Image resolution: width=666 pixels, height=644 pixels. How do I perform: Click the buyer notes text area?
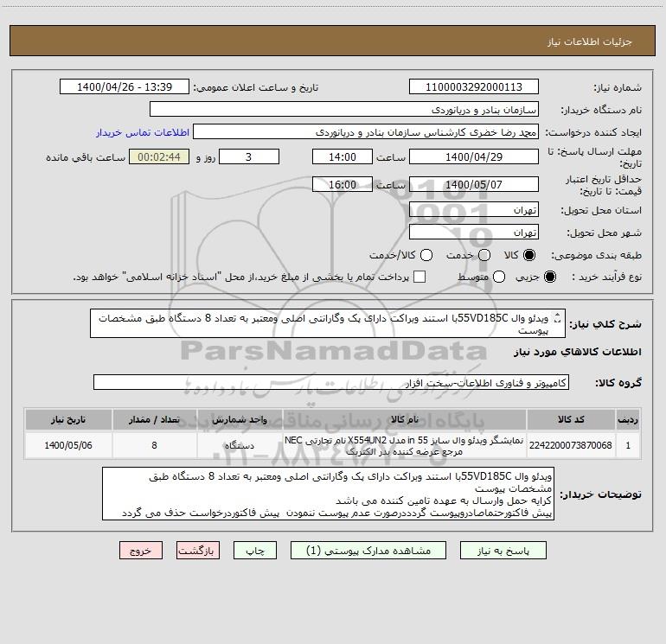point(328,494)
